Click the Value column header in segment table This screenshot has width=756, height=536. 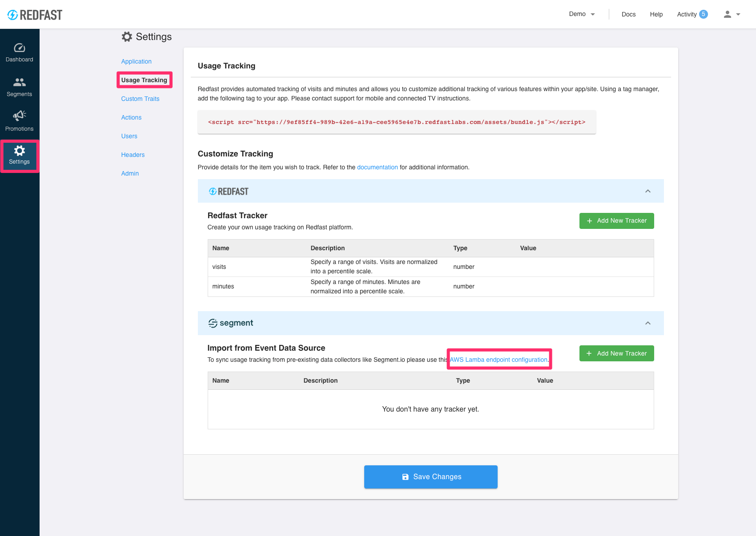[x=545, y=380]
